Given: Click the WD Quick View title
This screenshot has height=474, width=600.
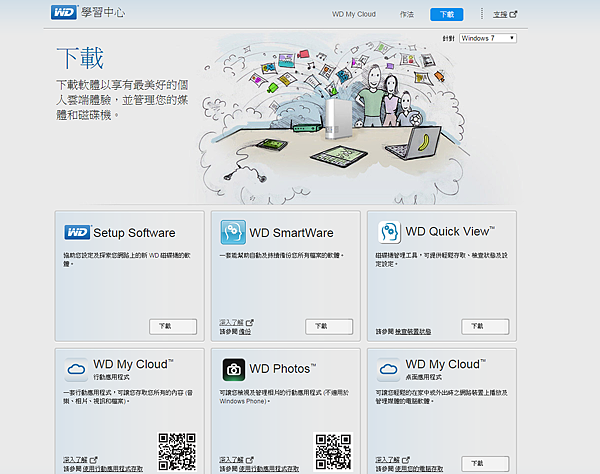Looking at the screenshot, I should point(450,231).
